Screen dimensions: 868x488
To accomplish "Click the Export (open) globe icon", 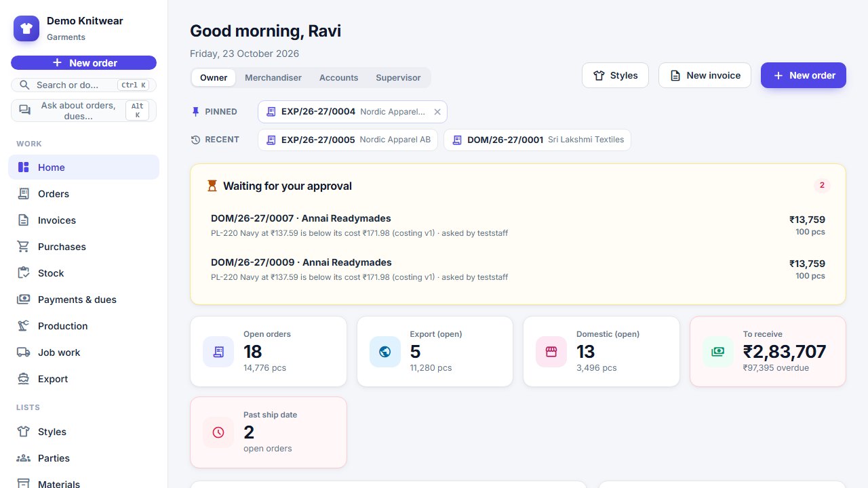I will (x=385, y=352).
